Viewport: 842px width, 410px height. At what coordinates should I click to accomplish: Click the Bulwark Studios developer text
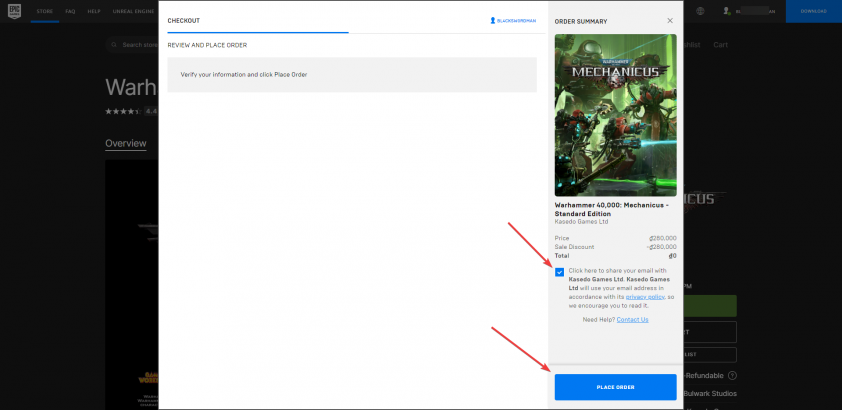[x=710, y=393]
